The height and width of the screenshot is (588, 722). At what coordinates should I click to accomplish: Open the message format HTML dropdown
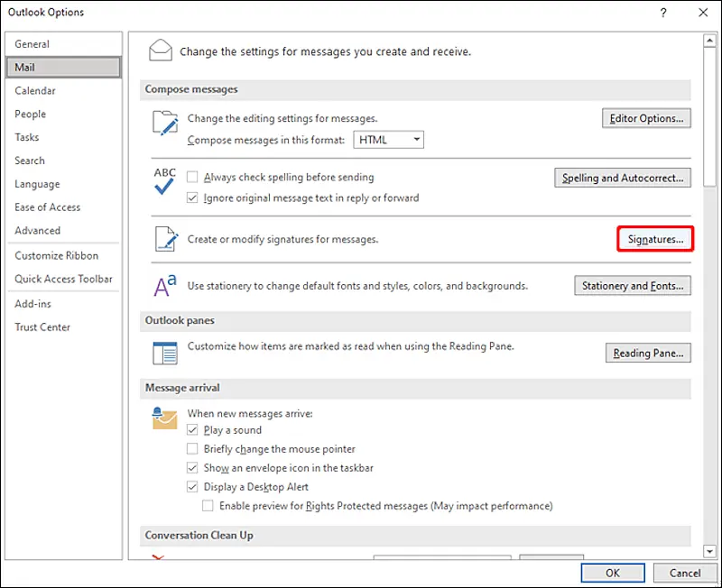coord(417,140)
